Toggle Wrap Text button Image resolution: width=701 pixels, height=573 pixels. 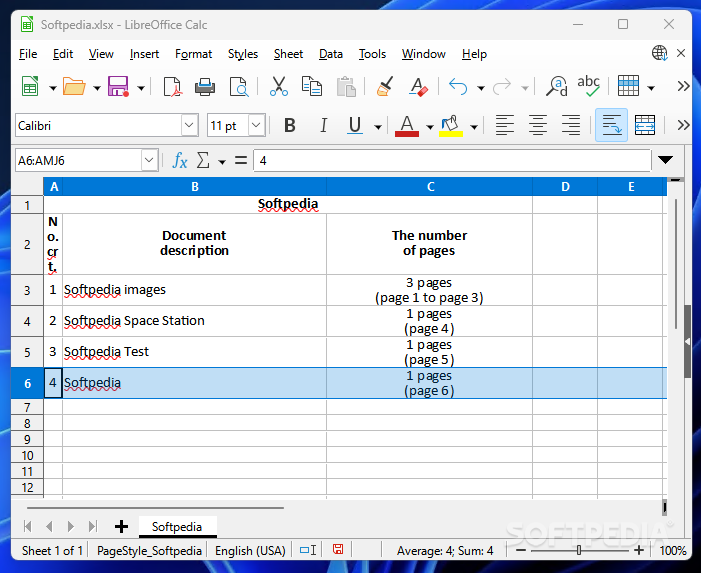611,125
